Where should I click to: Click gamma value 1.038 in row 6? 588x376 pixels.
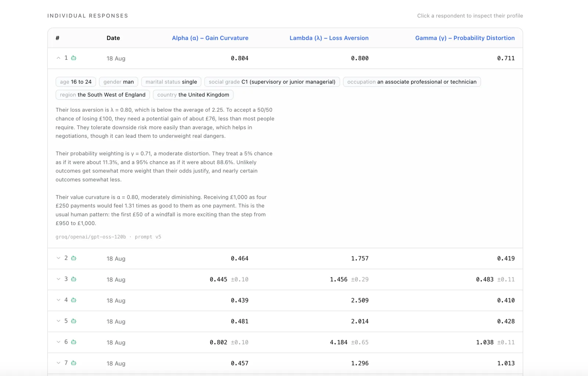pos(485,342)
